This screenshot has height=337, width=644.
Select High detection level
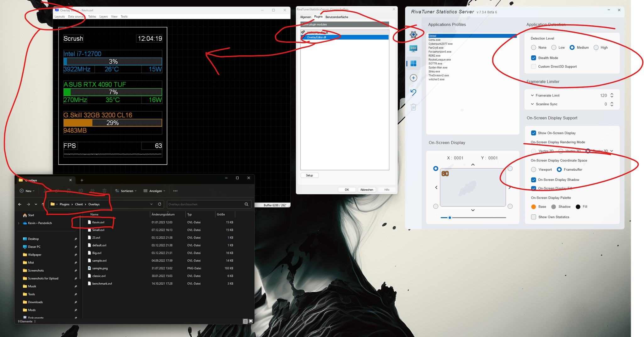pos(596,47)
